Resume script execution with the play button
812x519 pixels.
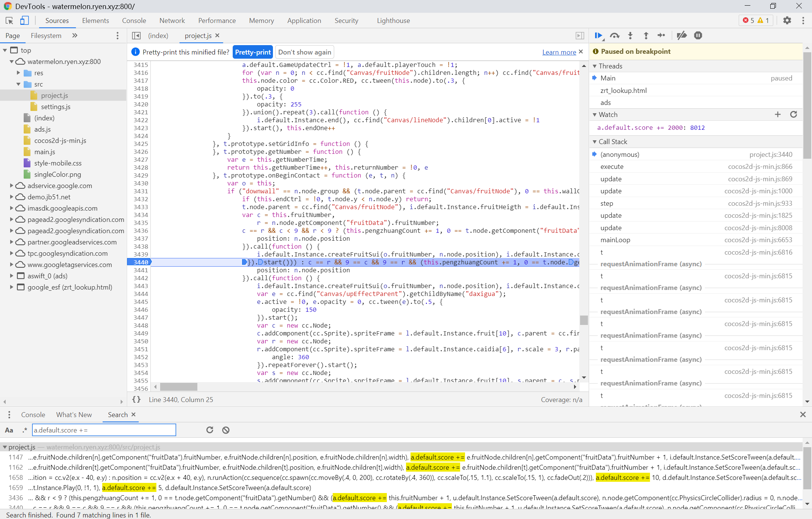[x=598, y=35]
